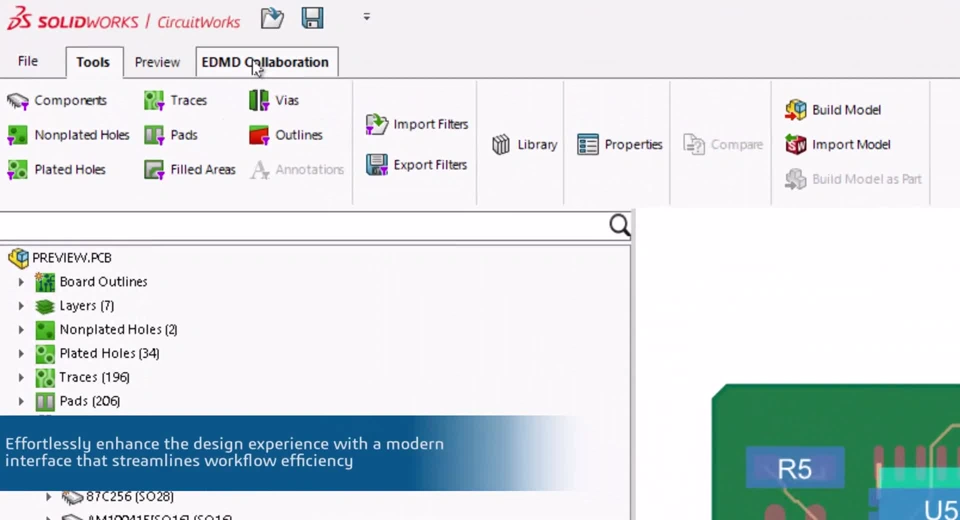Expand the 87C256 (SO28) component node

tap(48, 497)
